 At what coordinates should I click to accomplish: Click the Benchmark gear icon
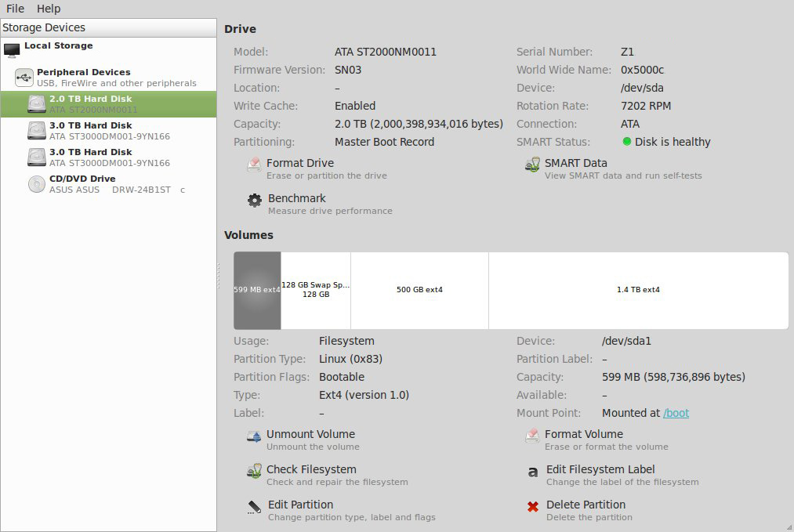[x=255, y=200]
